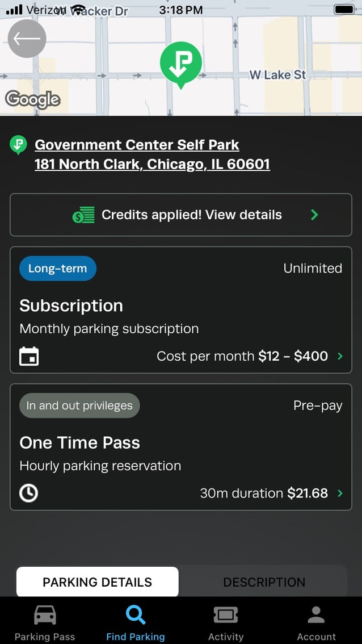Click the green credits coin icon

[x=83, y=215]
